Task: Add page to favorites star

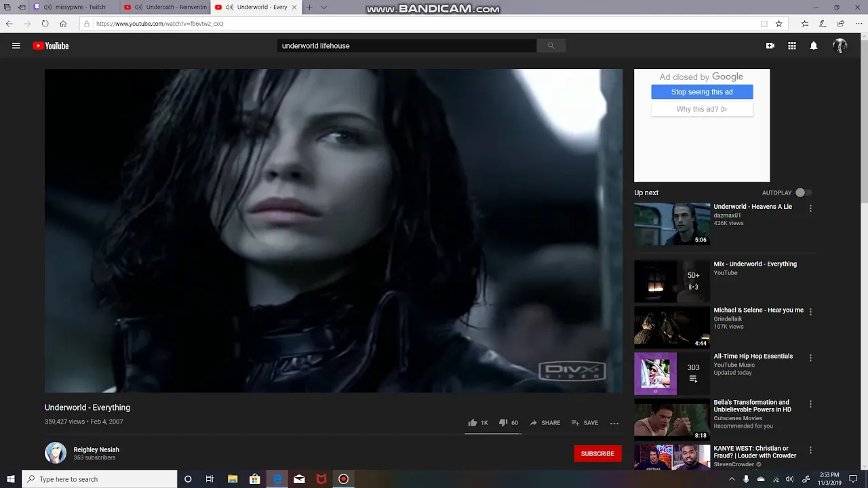Action: click(x=779, y=24)
